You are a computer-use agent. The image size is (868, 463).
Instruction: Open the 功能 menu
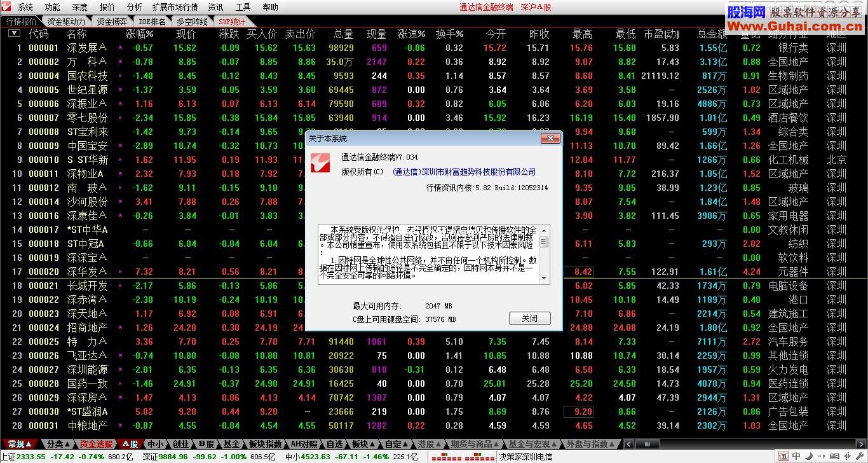[53, 7]
